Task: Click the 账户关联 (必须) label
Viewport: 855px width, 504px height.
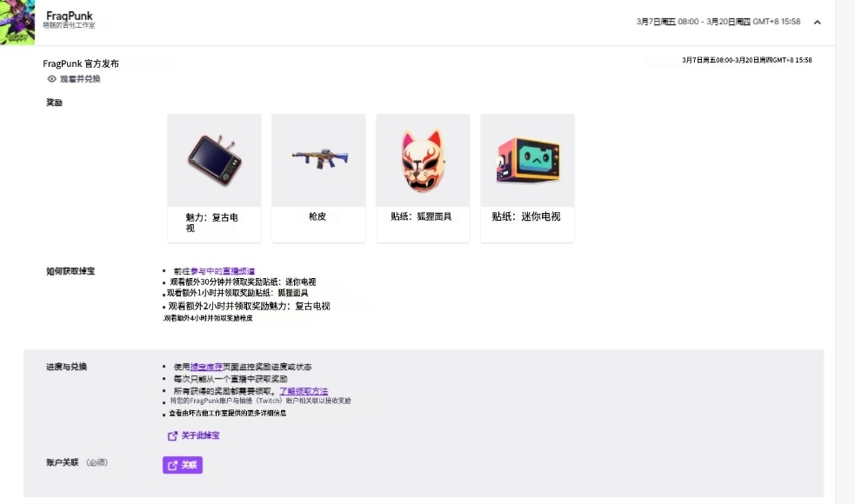Action: [77, 462]
